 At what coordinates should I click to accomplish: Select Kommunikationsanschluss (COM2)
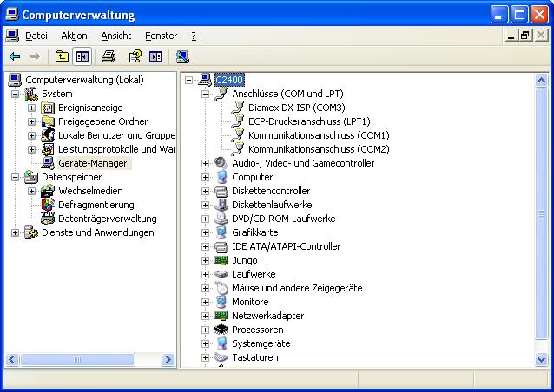[319, 149]
